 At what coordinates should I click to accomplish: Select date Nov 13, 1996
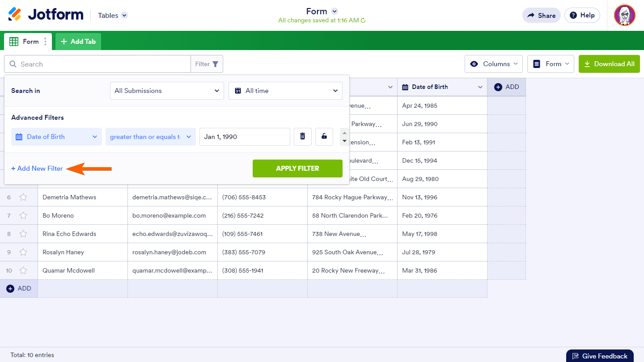(442, 197)
